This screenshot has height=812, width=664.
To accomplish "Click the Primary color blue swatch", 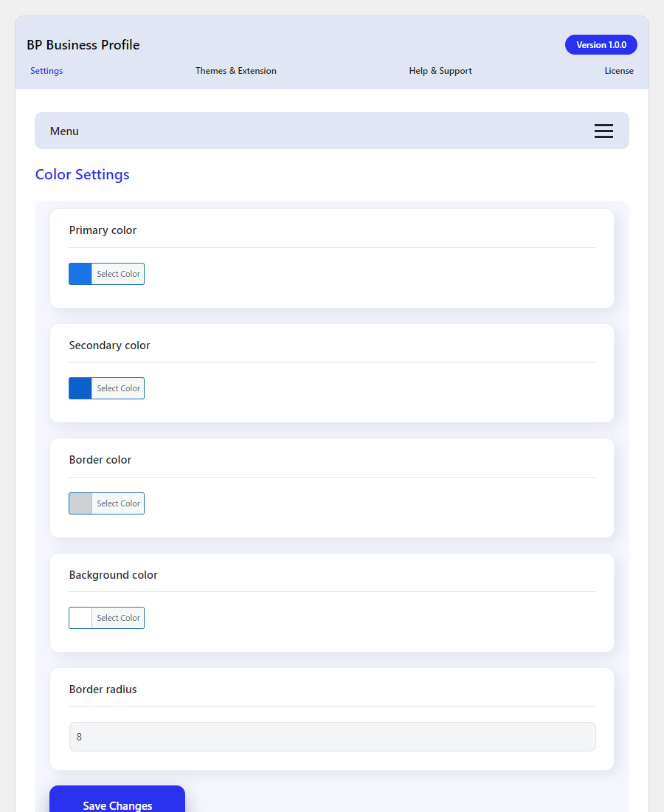I will (x=79, y=274).
